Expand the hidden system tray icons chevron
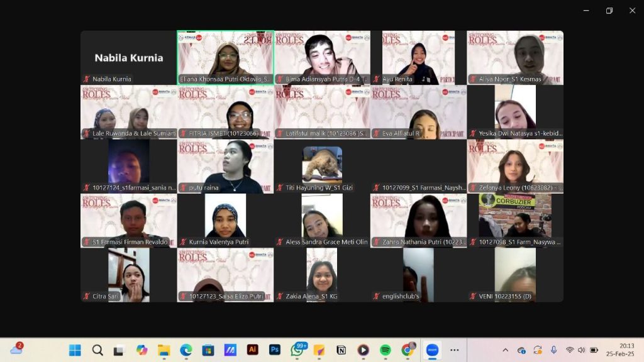This screenshot has width=644, height=362. 505,350
